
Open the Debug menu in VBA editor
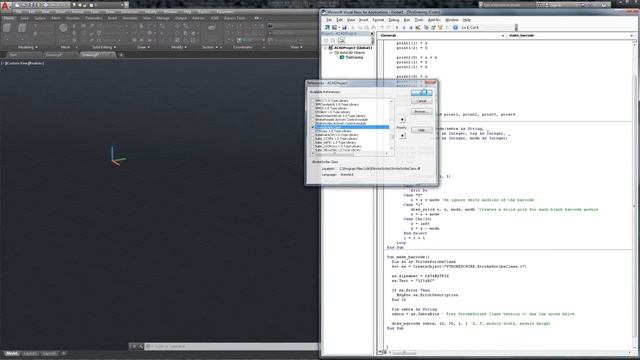393,20
